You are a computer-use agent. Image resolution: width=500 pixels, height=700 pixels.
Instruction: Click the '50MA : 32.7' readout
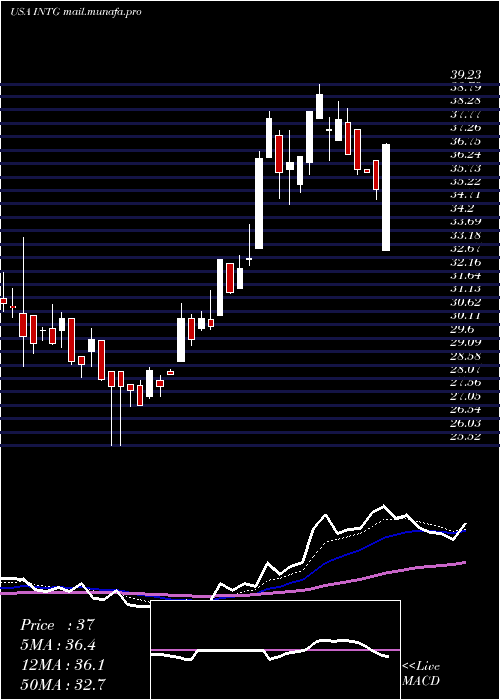click(x=62, y=684)
